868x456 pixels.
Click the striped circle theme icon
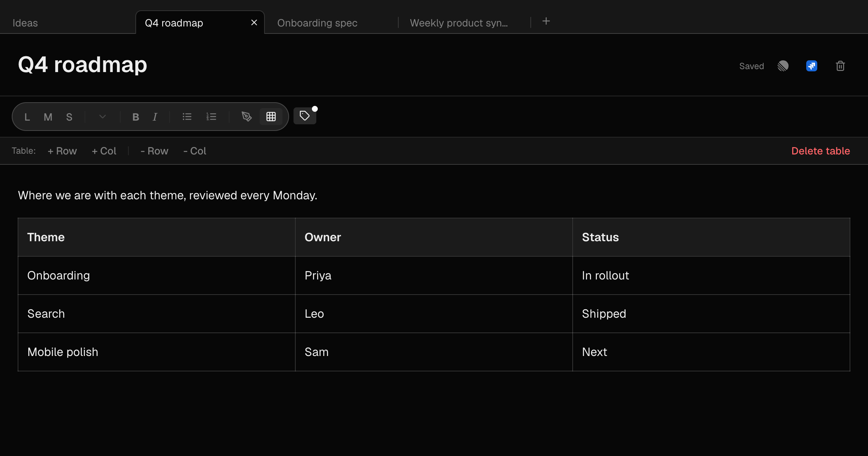[x=783, y=66]
